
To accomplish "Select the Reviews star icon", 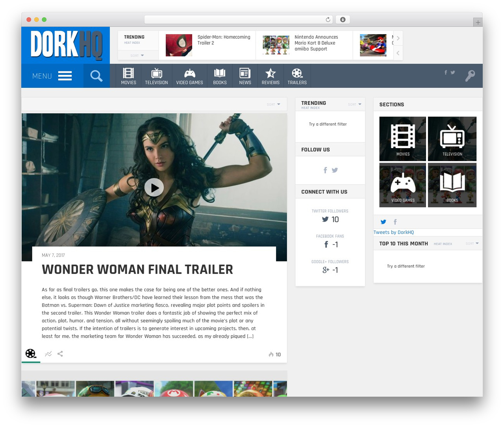I will [271, 76].
